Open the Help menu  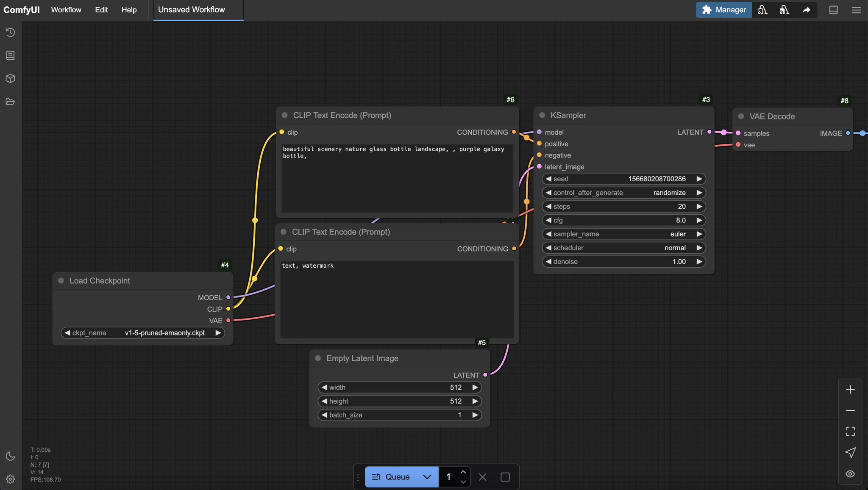coord(129,10)
